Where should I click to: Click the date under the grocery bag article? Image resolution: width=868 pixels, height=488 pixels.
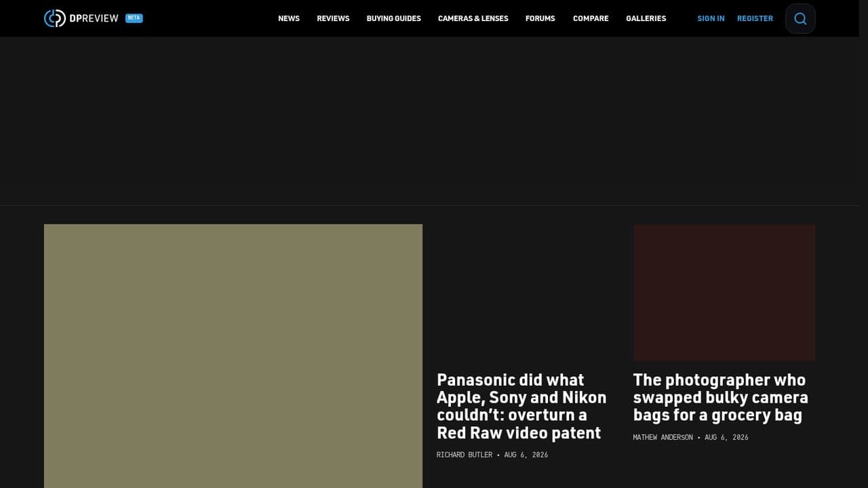(x=726, y=437)
